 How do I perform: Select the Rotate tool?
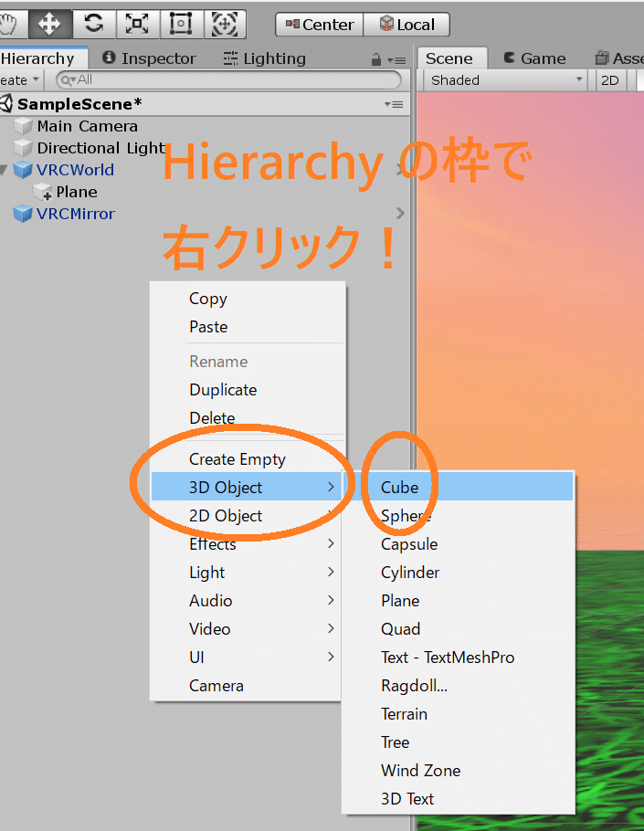(x=93, y=25)
